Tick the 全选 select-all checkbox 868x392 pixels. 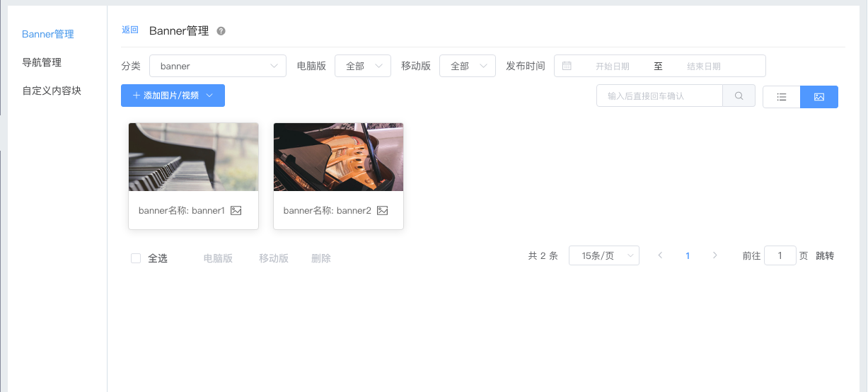tap(136, 258)
